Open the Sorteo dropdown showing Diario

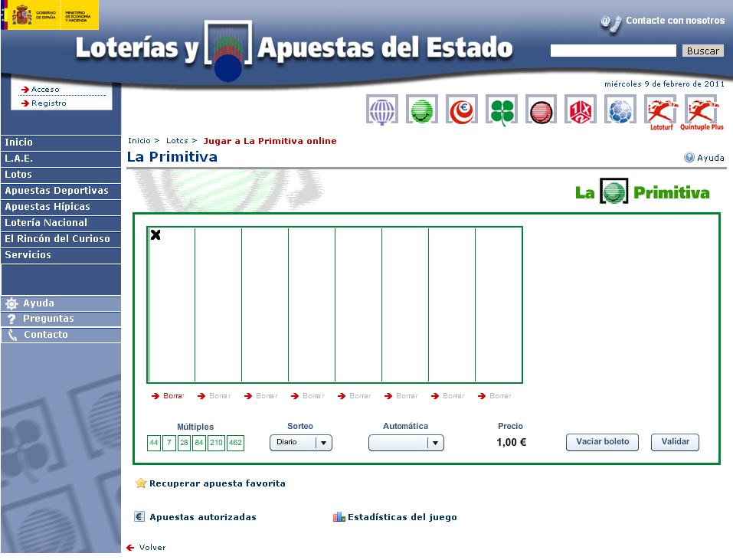pos(300,442)
